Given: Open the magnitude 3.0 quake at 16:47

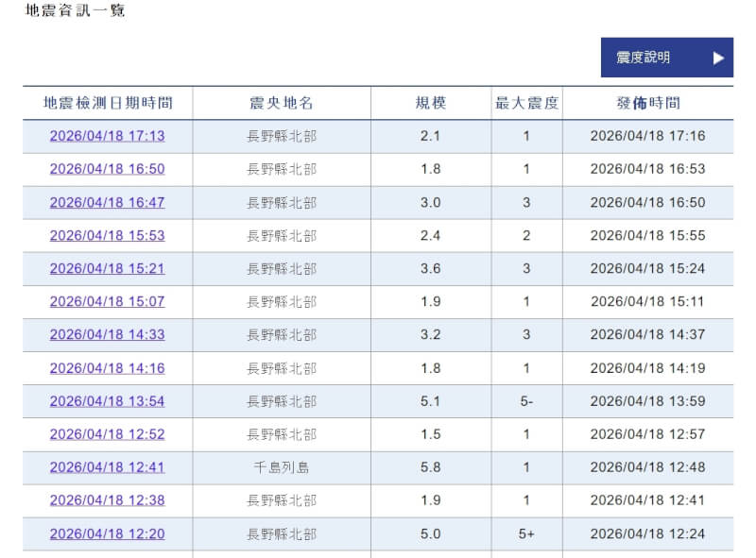Looking at the screenshot, I should pos(107,202).
